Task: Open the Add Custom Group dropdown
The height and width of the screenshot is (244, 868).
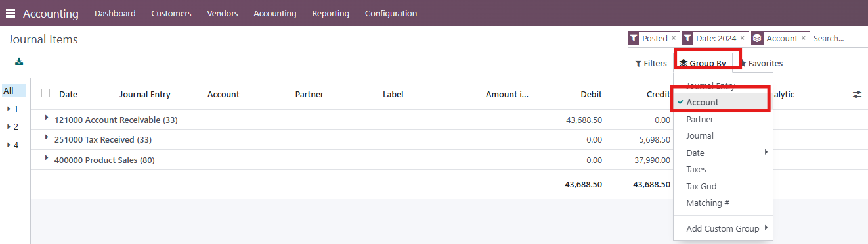Action: (724, 229)
